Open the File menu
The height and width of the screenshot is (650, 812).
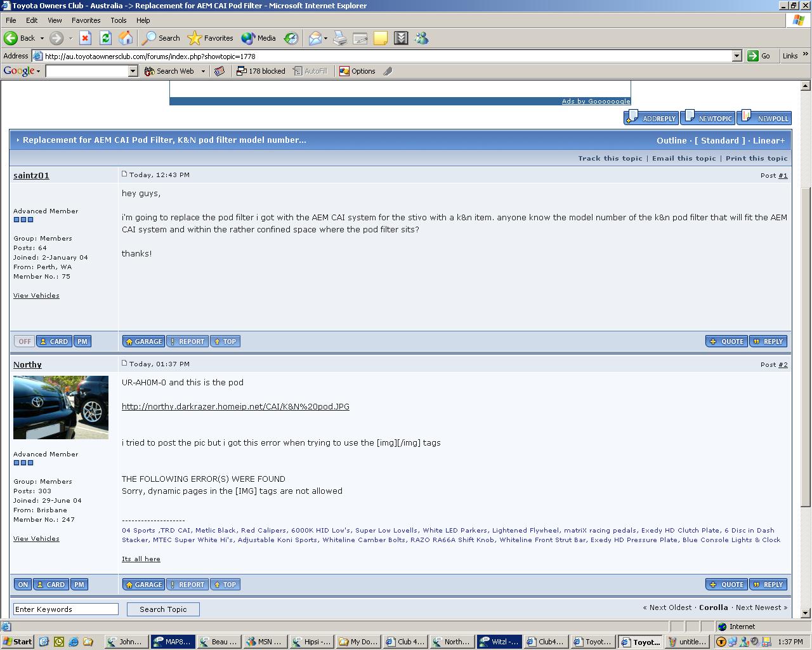(11, 20)
